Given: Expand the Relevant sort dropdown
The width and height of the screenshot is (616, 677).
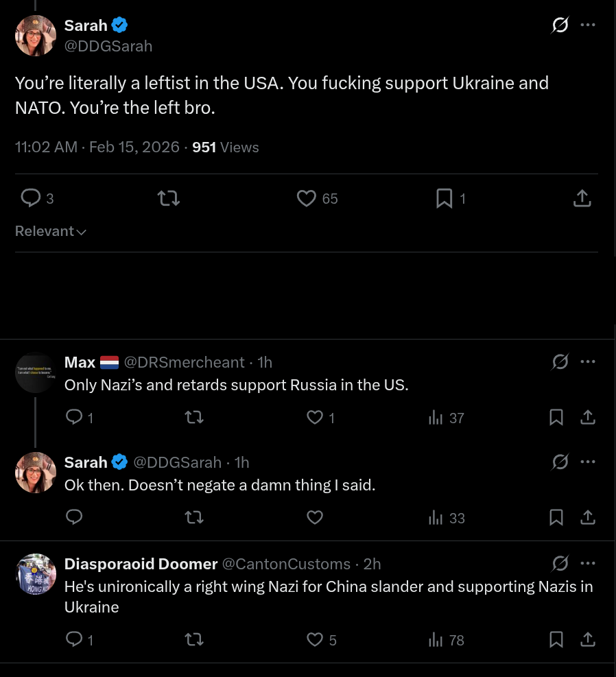Looking at the screenshot, I should [51, 231].
